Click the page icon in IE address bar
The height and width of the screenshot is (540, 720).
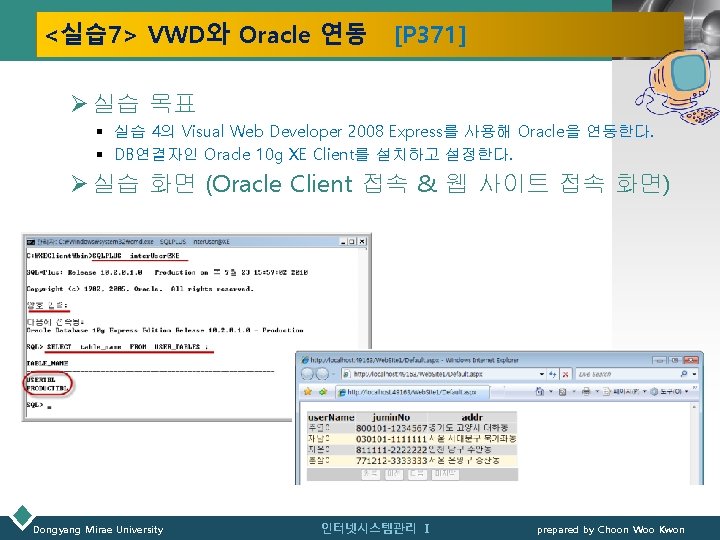(347, 374)
